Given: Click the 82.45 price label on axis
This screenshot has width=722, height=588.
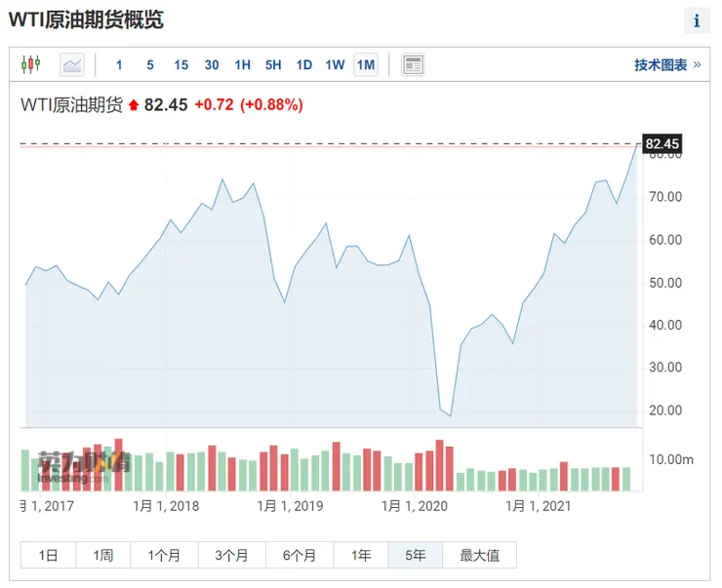Looking at the screenshot, I should (662, 143).
